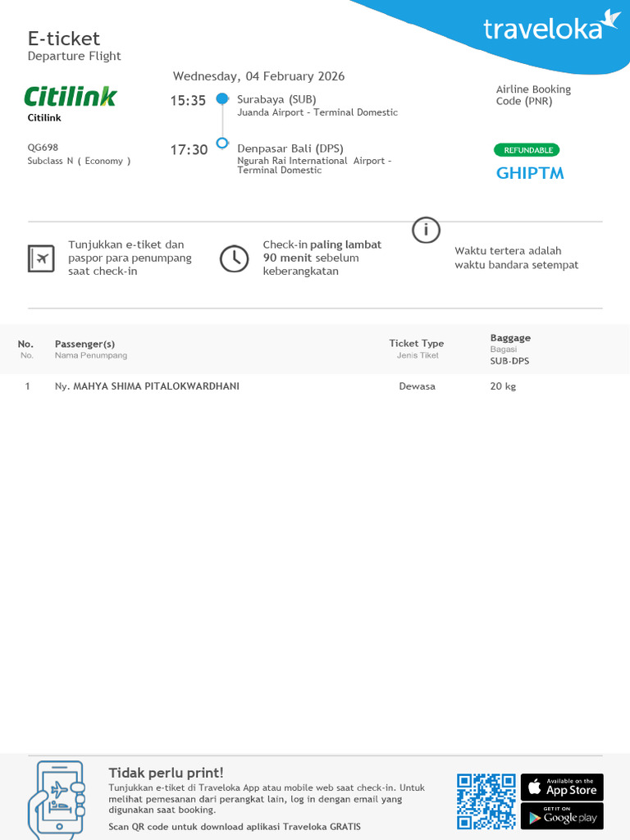
Task: Click the Citilink airline logo
Action: pyautogui.click(x=71, y=97)
